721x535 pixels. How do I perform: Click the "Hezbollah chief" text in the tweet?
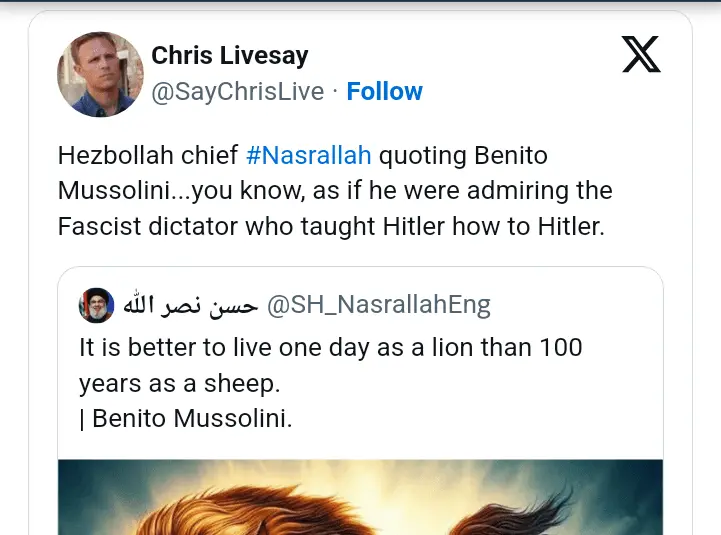click(x=148, y=156)
